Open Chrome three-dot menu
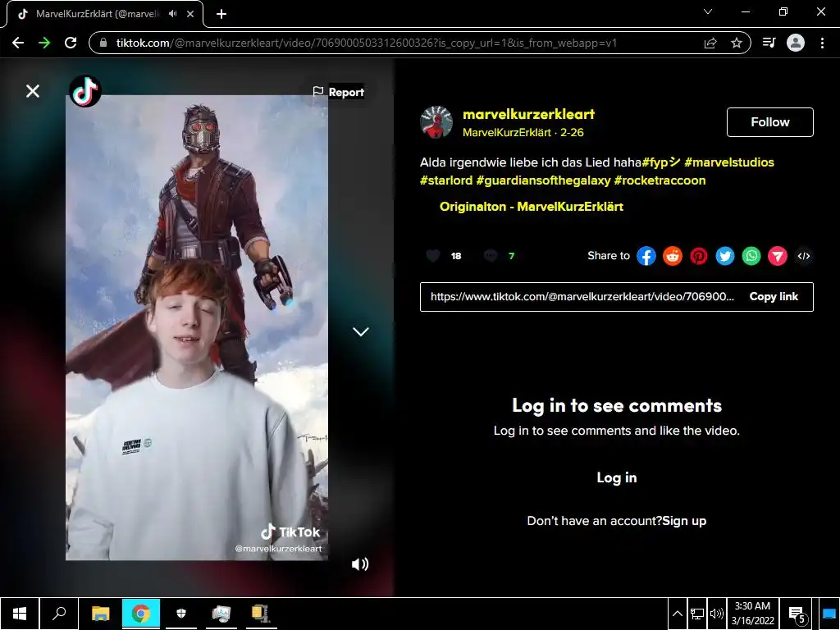The width and height of the screenshot is (840, 630). tap(822, 43)
